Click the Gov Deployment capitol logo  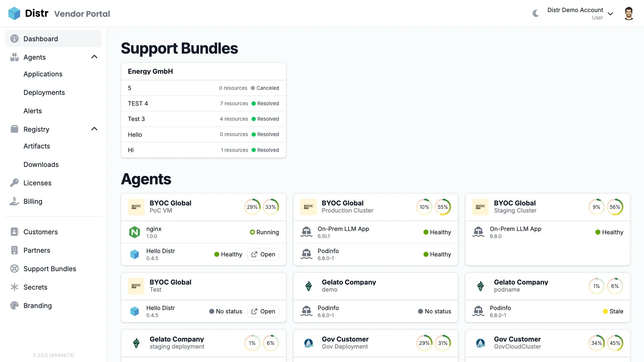309,343
